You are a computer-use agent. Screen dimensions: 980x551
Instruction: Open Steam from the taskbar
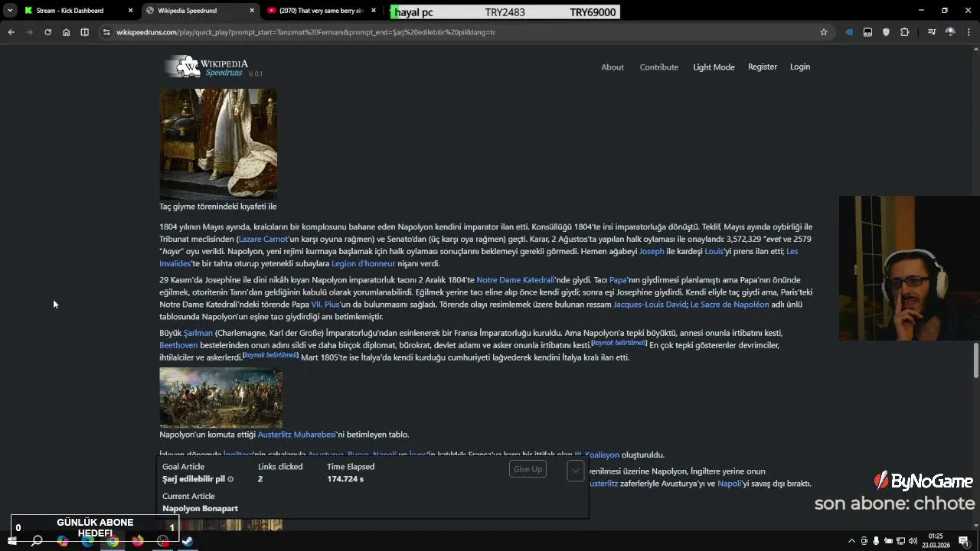tap(188, 541)
